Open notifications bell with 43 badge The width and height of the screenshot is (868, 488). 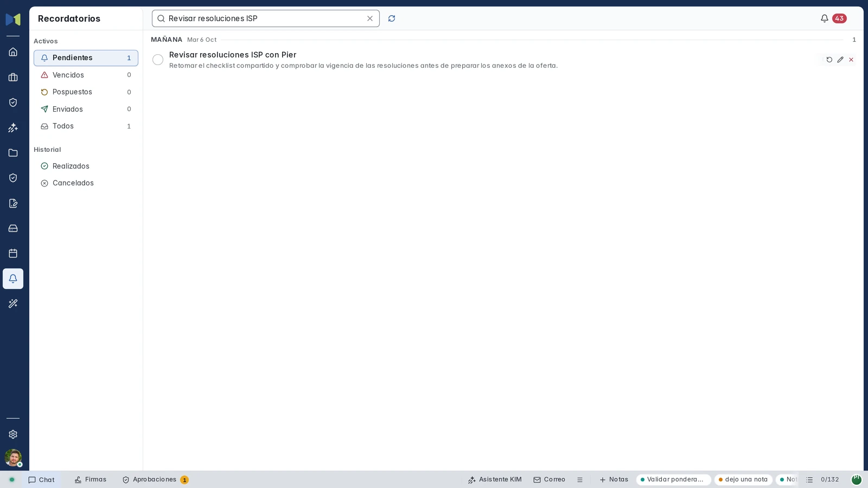point(833,18)
